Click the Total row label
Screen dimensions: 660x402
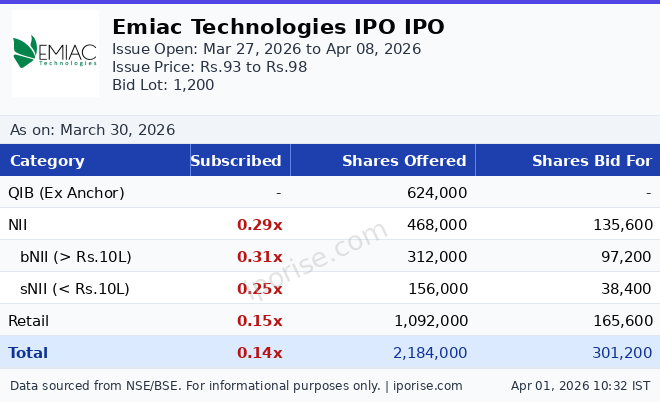[x=28, y=353]
